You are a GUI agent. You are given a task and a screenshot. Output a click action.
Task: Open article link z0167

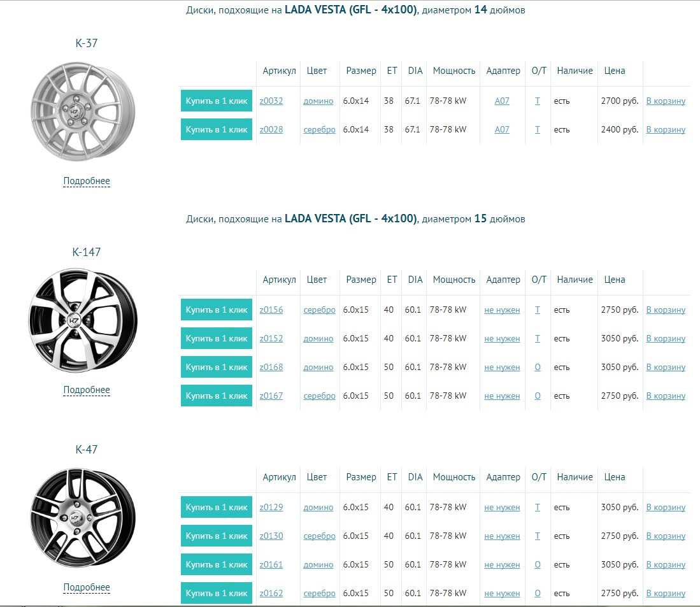tap(271, 396)
